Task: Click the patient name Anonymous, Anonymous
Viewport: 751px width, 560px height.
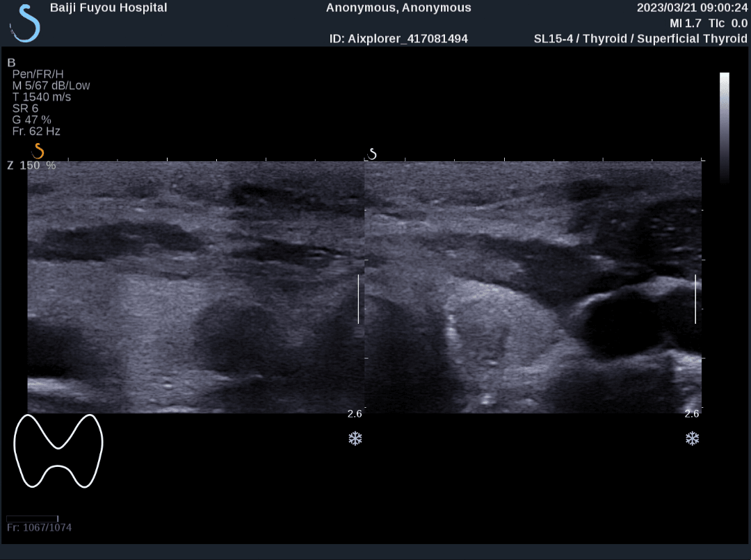Action: [x=398, y=8]
